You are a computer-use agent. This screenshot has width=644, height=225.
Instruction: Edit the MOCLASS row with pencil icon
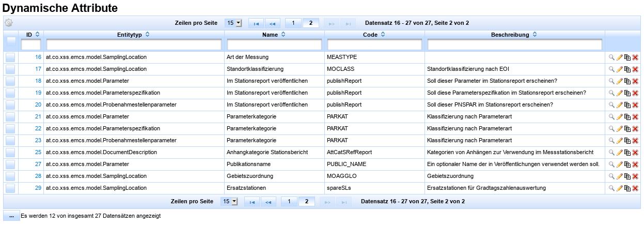coord(620,69)
